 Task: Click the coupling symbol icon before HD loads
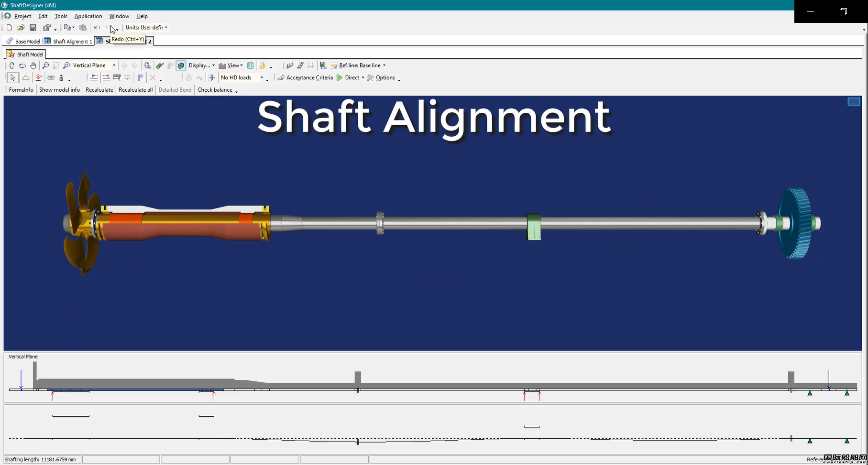[211, 77]
